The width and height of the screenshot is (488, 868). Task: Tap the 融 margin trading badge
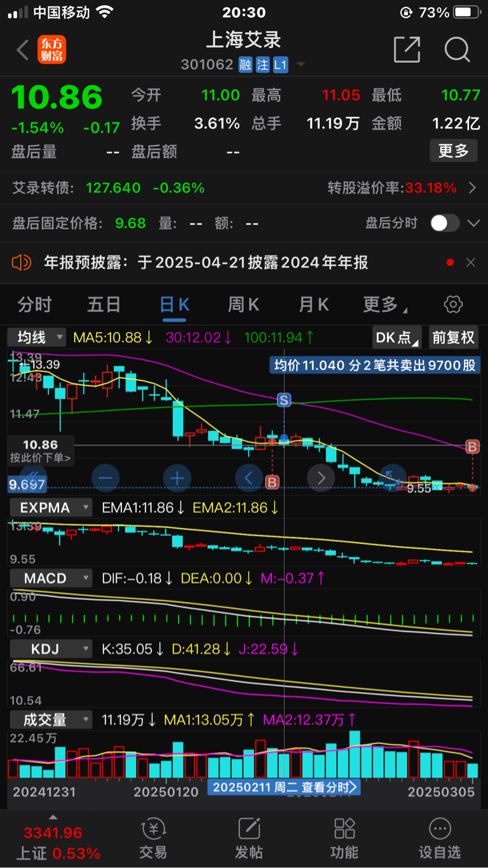click(x=246, y=65)
